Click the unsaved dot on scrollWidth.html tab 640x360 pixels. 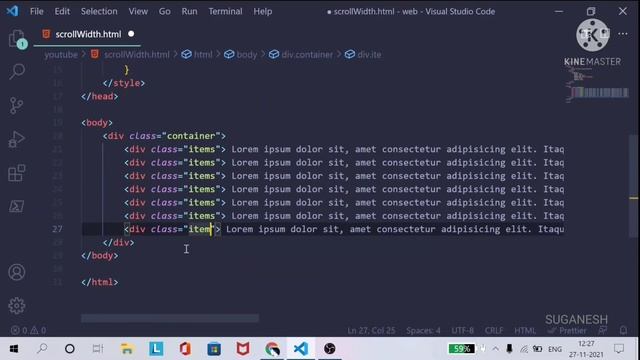(131, 34)
